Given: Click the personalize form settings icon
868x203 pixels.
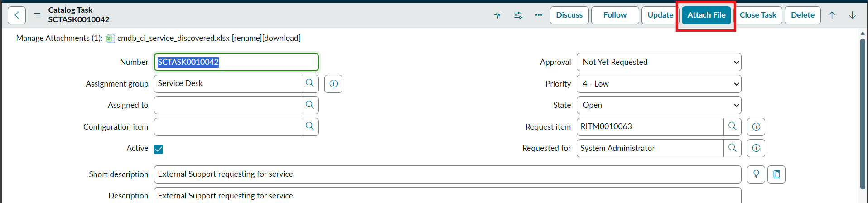Looking at the screenshot, I should pyautogui.click(x=518, y=15).
